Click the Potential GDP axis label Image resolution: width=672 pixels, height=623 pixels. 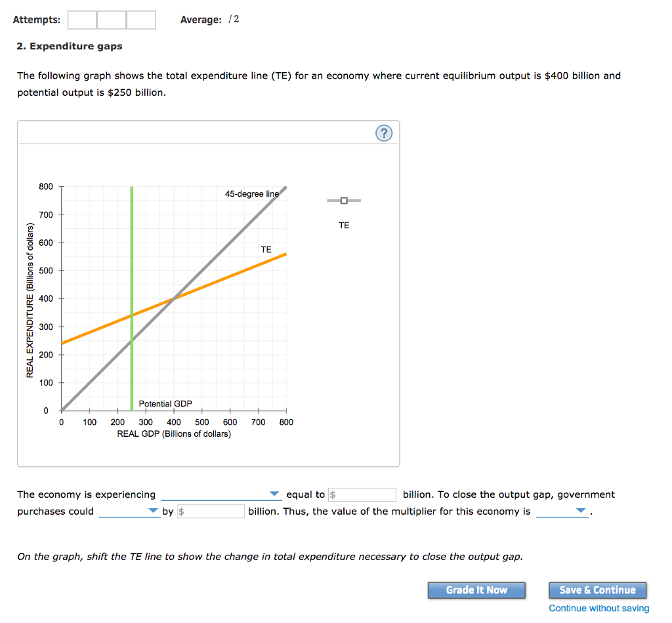pos(165,403)
